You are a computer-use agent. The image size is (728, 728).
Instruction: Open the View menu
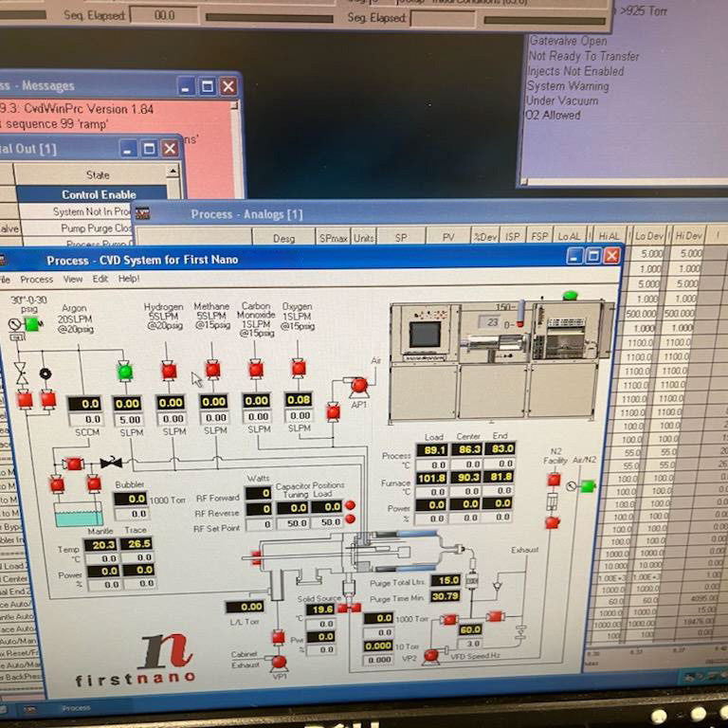(x=73, y=279)
